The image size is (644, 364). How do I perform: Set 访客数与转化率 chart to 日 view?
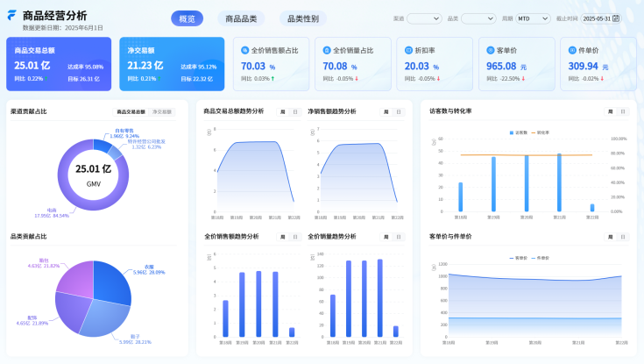pyautogui.click(x=623, y=112)
